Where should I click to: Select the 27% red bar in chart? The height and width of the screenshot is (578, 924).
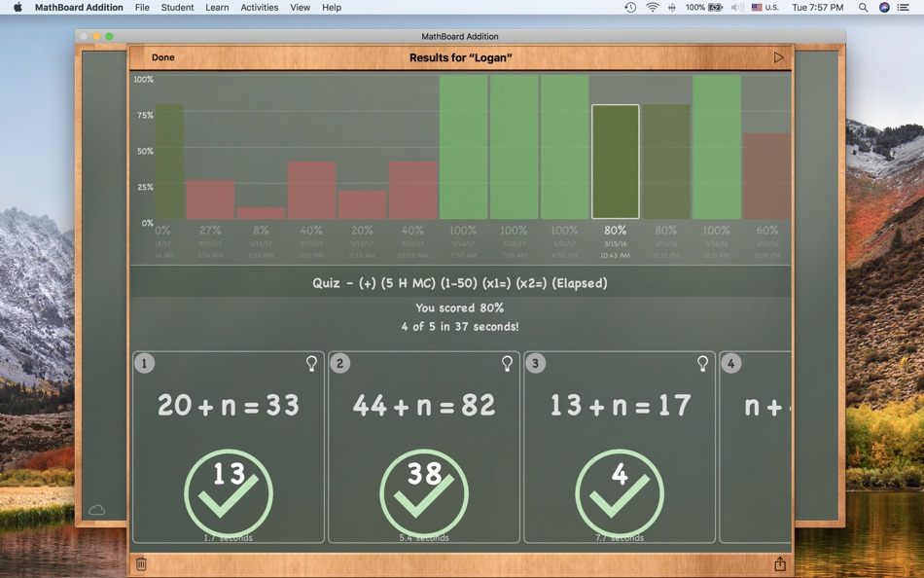(x=210, y=199)
